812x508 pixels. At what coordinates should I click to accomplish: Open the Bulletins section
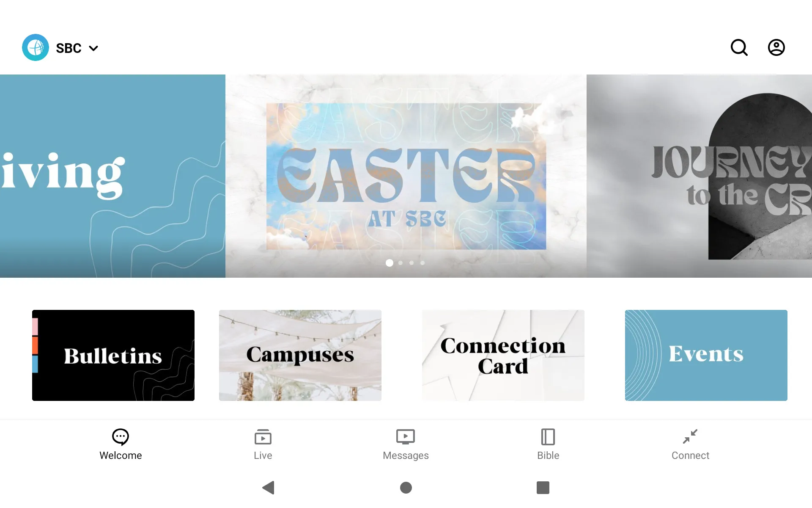pos(113,355)
